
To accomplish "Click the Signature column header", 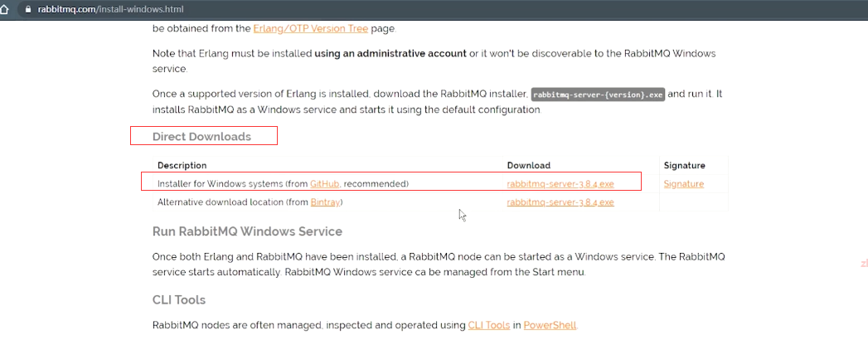I will [x=684, y=165].
